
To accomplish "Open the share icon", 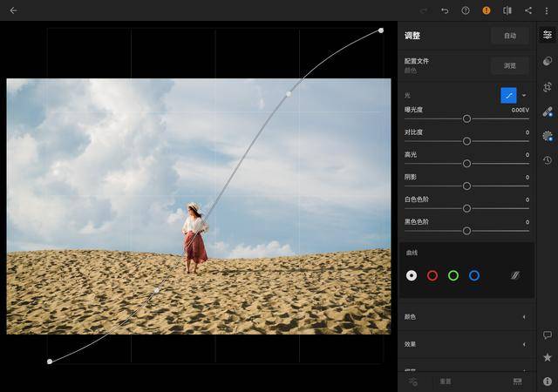I will pos(528,10).
